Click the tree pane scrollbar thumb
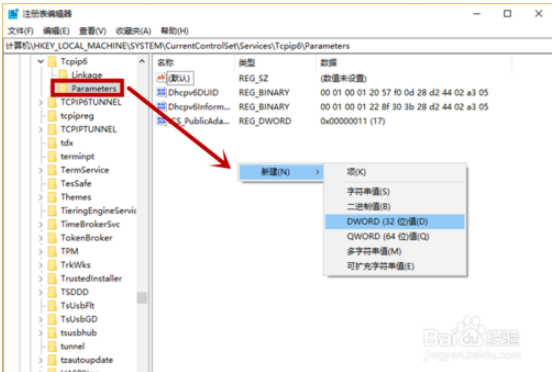553x372 pixels. coord(142,298)
